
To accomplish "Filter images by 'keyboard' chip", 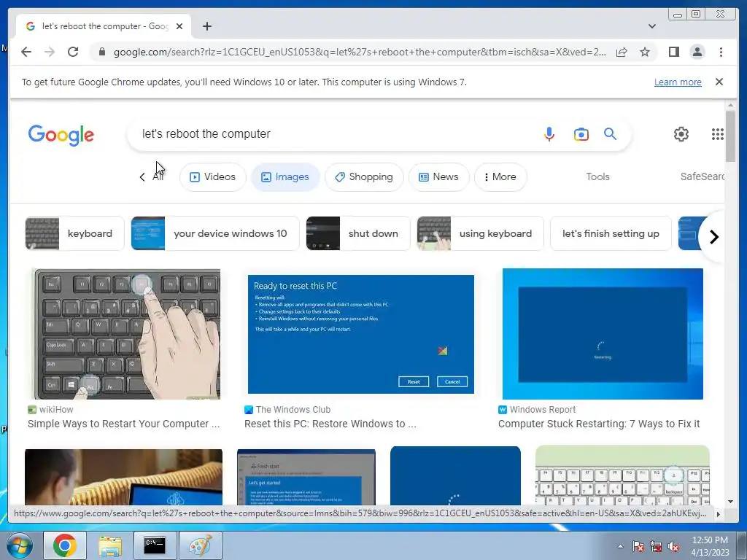I will coord(75,233).
